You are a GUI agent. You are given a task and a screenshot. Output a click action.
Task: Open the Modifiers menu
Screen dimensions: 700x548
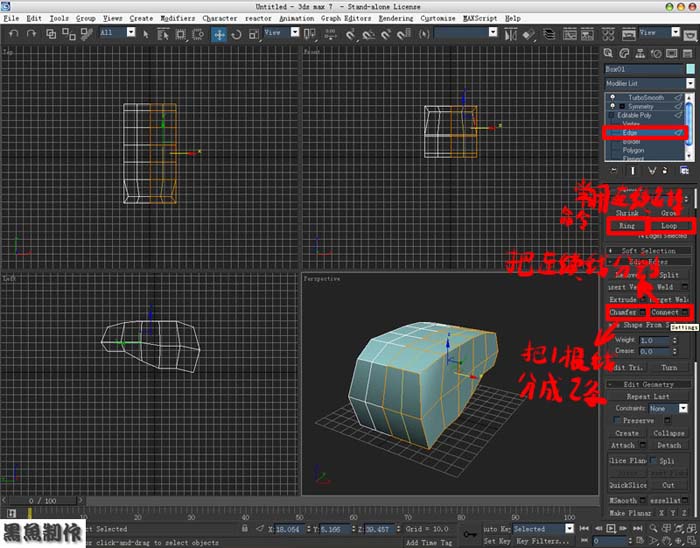pos(178,18)
